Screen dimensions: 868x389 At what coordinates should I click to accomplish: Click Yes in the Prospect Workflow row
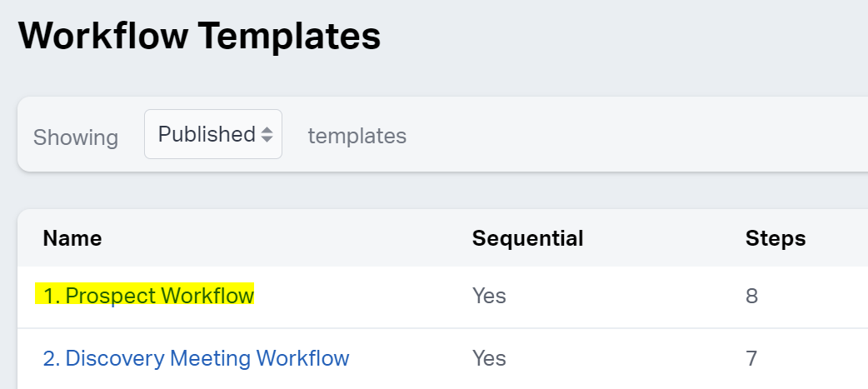pyautogui.click(x=489, y=296)
